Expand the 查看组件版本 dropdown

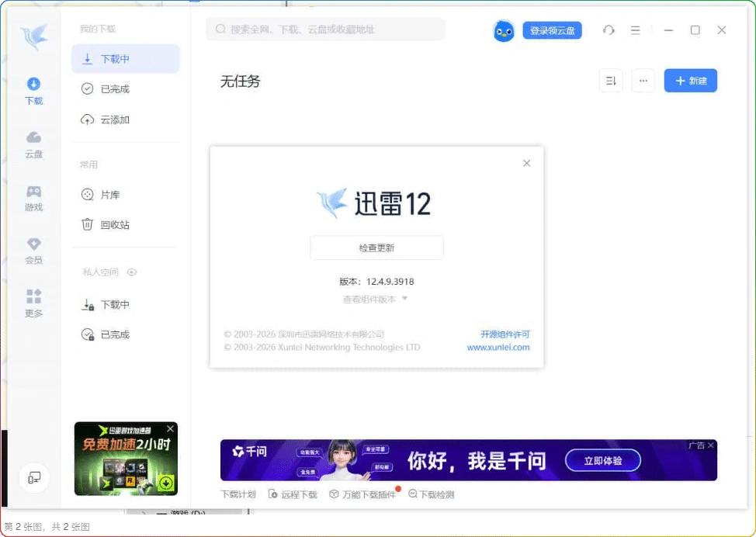pos(376,297)
